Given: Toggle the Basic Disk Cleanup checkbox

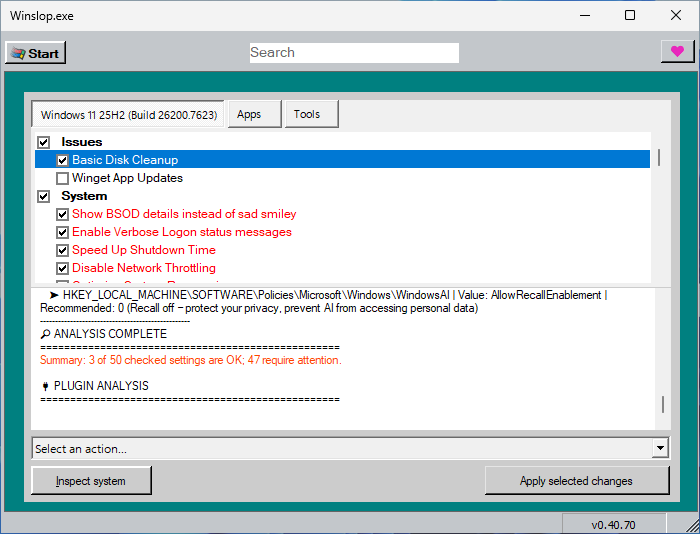Looking at the screenshot, I should tap(63, 160).
